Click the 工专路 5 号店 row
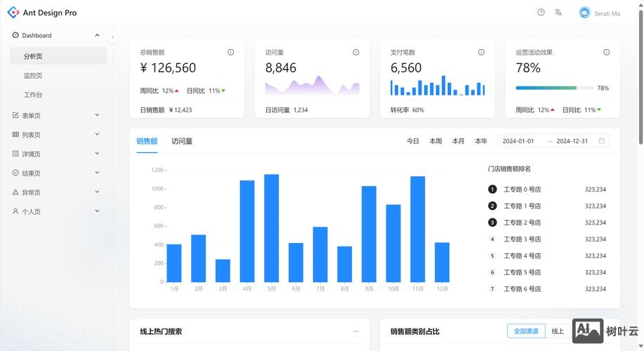 pyautogui.click(x=547, y=272)
